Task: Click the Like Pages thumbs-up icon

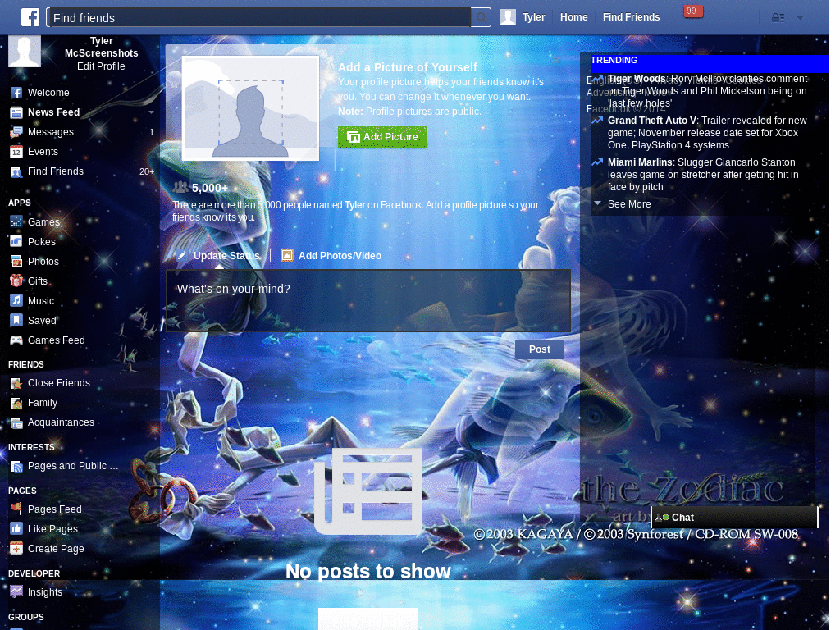Action: (16, 529)
